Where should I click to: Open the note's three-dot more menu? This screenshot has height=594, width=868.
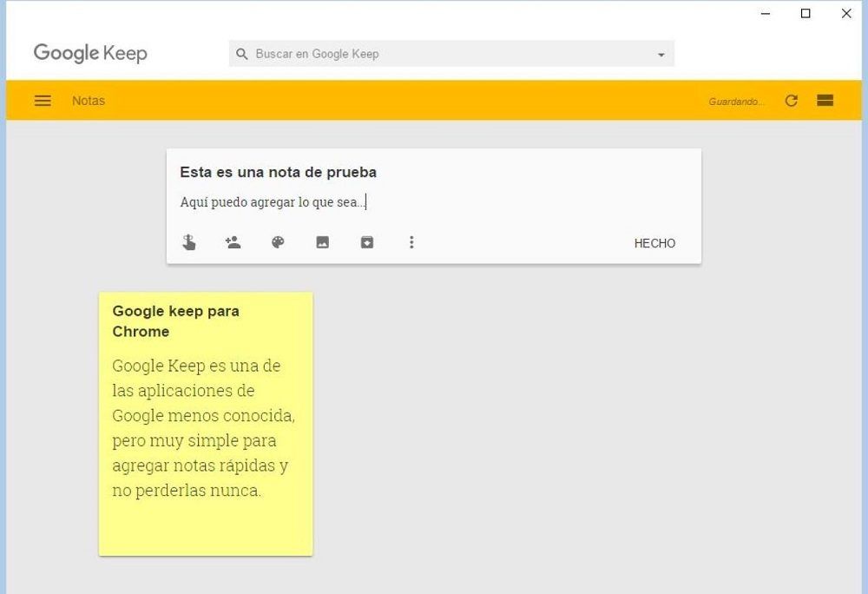coord(411,242)
